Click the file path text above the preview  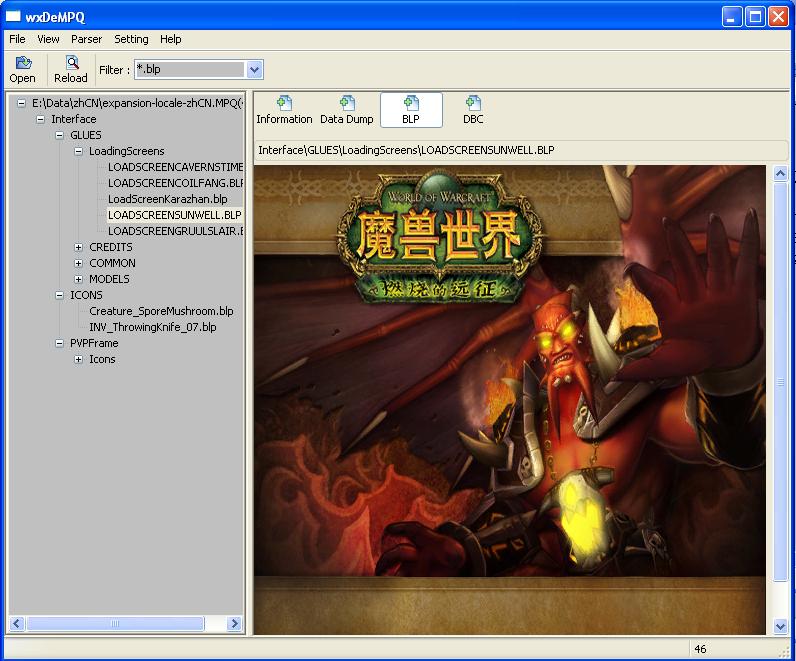coord(406,150)
